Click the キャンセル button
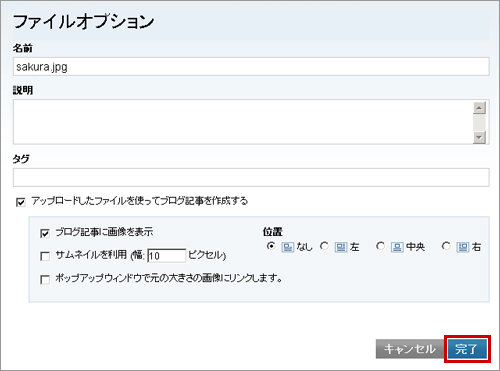This screenshot has height=371, width=500. pyautogui.click(x=410, y=349)
